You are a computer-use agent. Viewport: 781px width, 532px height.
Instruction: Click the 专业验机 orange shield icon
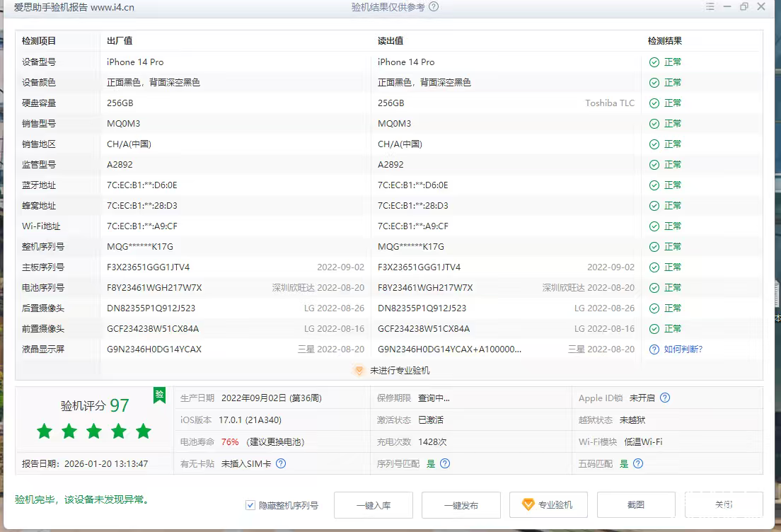[x=528, y=504]
